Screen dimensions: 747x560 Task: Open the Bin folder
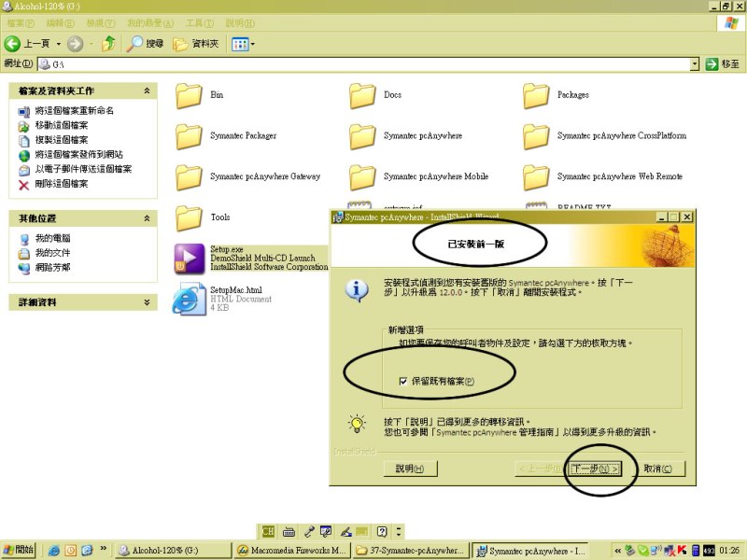[190, 96]
